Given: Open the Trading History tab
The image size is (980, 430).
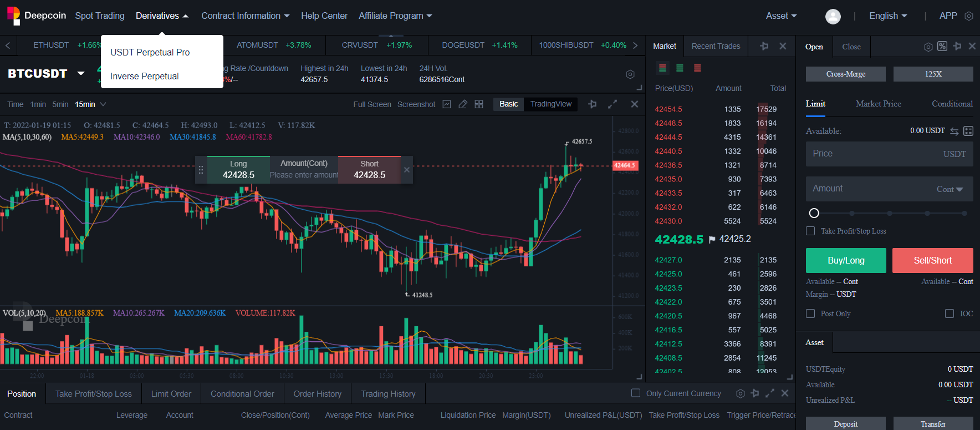Looking at the screenshot, I should (x=388, y=393).
